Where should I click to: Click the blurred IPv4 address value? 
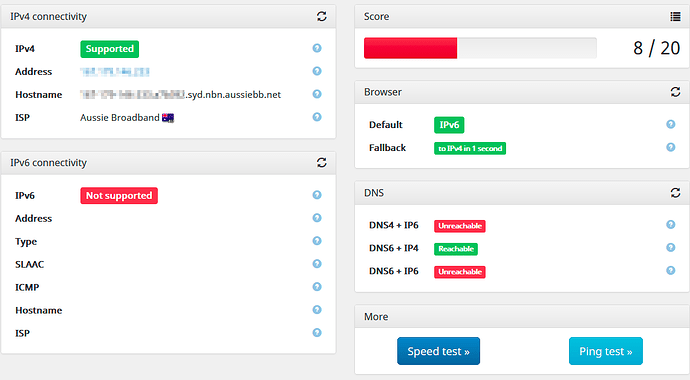[x=115, y=72]
